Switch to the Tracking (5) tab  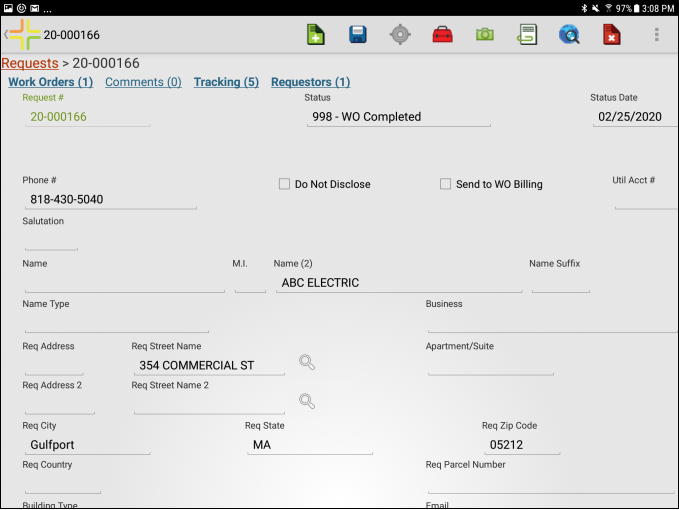[x=226, y=82]
